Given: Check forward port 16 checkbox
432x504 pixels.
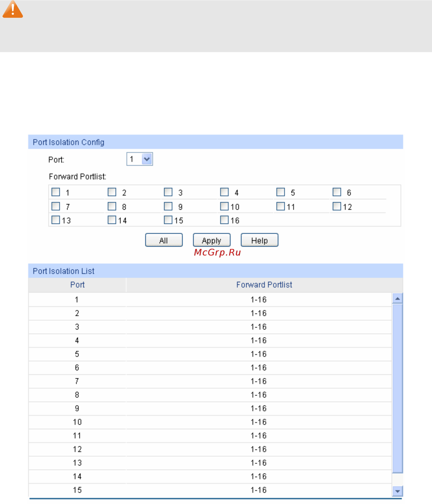Looking at the screenshot, I should [224, 220].
